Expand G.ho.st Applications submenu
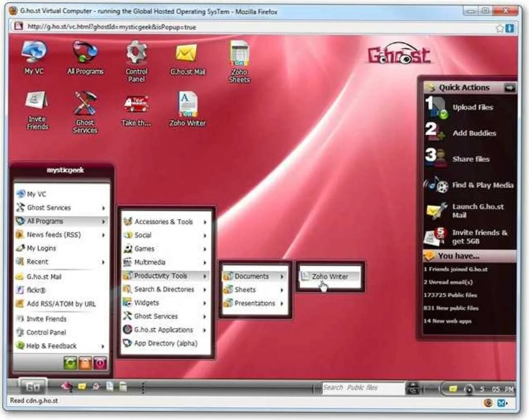 [x=166, y=330]
